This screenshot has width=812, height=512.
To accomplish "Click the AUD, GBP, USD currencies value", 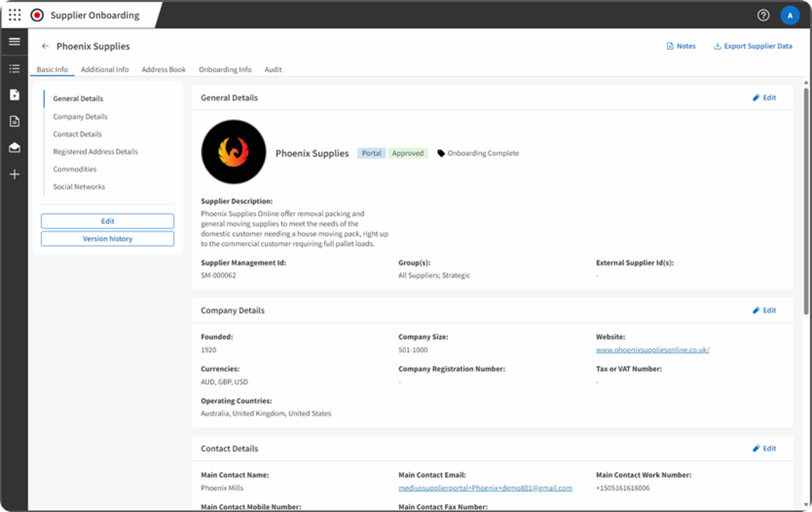I will point(224,382).
